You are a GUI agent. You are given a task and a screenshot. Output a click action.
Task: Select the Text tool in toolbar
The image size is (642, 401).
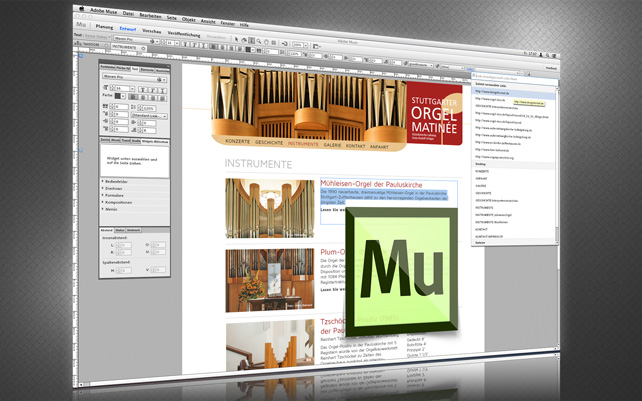[x=251, y=41]
